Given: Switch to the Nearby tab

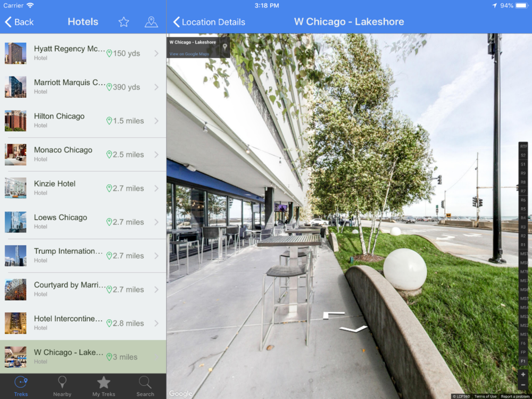Looking at the screenshot, I should tap(62, 386).
